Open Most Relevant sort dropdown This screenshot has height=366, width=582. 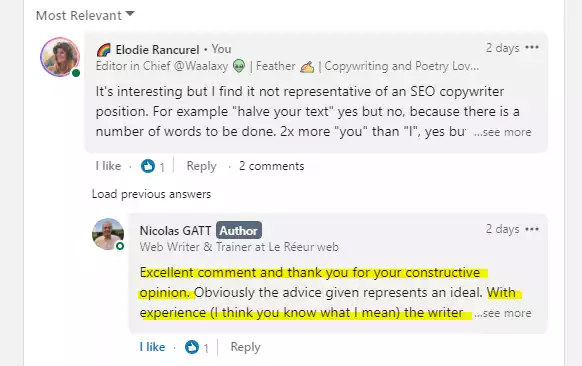(x=85, y=15)
